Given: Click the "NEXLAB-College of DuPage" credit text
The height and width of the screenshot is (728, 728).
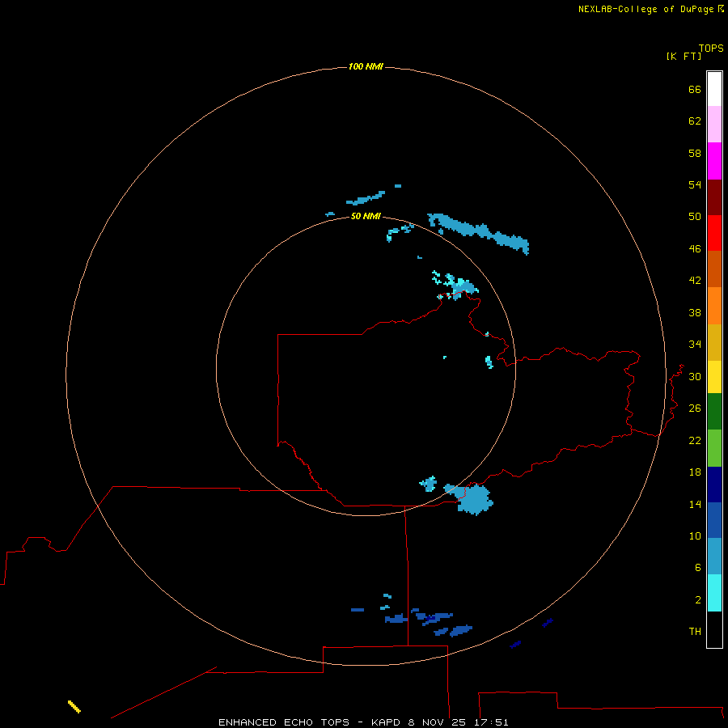Looking at the screenshot, I should [x=647, y=9].
